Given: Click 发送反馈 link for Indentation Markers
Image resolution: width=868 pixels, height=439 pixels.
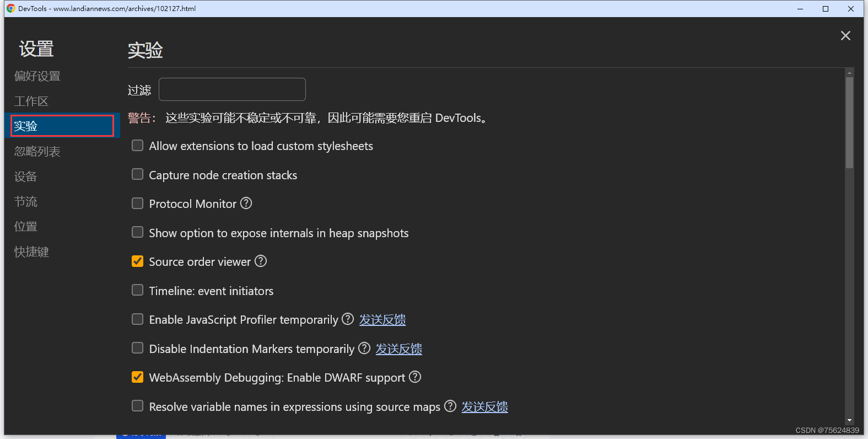Looking at the screenshot, I should [x=399, y=349].
